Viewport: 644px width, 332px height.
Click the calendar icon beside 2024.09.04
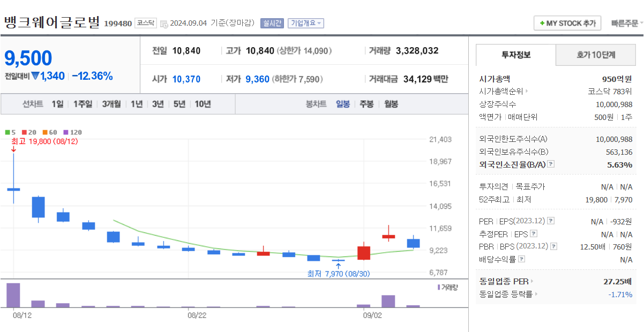[x=164, y=24]
